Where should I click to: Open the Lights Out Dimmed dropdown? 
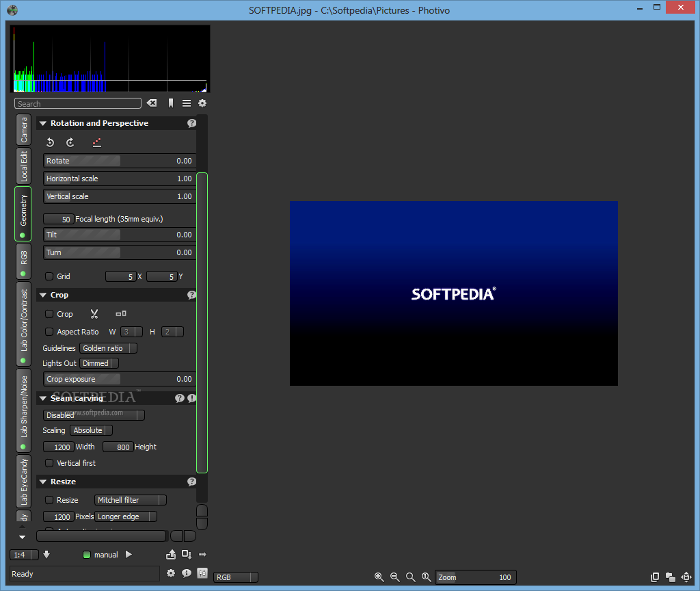(x=99, y=363)
